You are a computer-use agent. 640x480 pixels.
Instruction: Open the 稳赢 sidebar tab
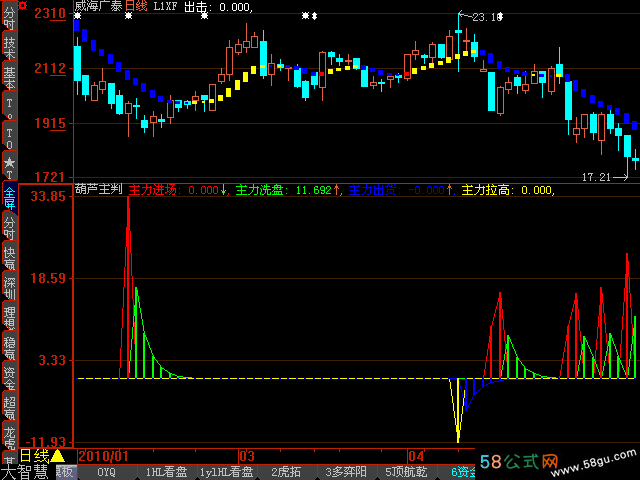click(9, 348)
